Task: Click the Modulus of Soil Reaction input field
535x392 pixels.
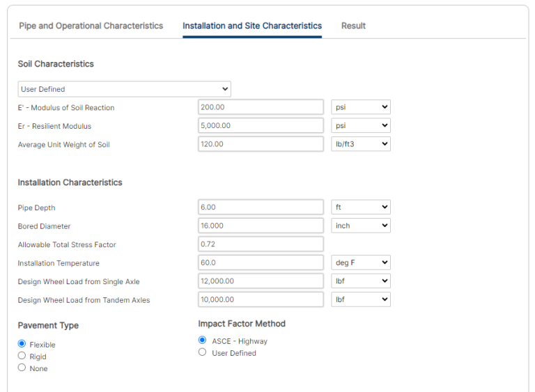Action: [261, 107]
